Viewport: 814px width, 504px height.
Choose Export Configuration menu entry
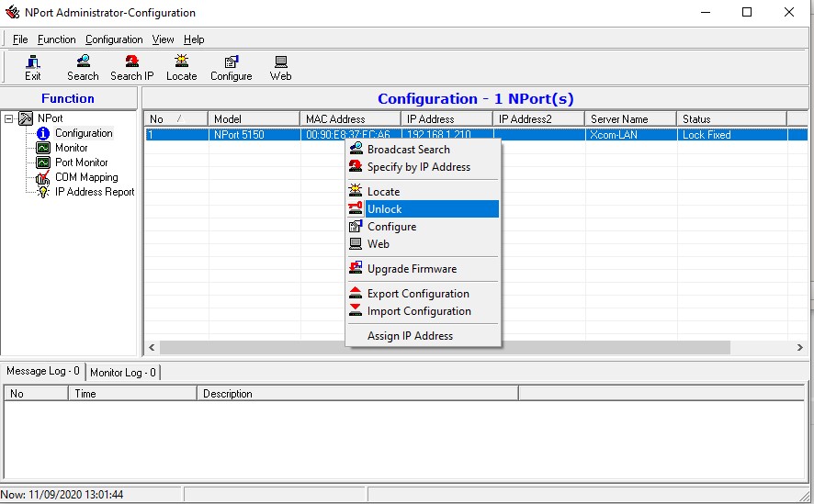(x=418, y=294)
